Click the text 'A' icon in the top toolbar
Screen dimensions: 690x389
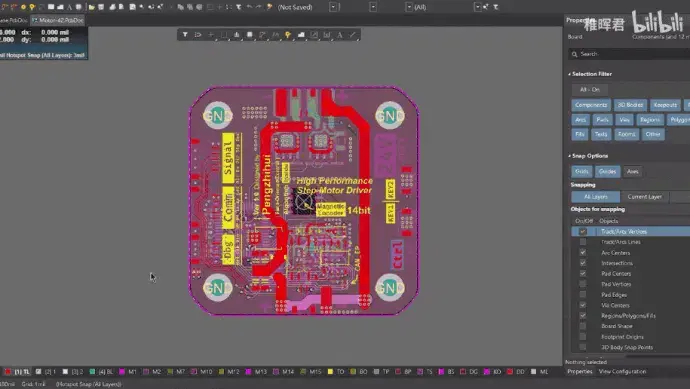tap(70, 7)
